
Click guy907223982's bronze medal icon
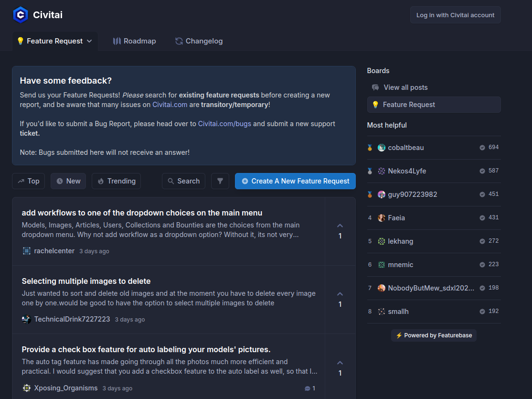pyautogui.click(x=370, y=194)
